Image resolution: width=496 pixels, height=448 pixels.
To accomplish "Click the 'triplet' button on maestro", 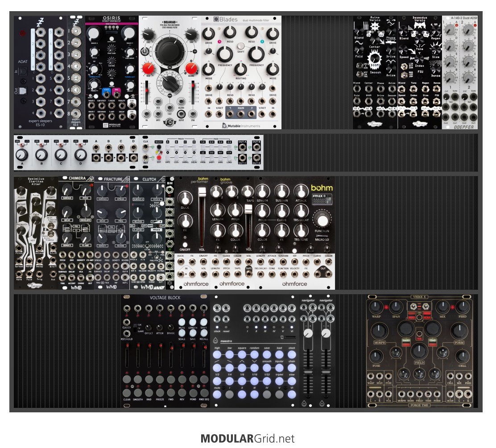I will click(x=279, y=381).
